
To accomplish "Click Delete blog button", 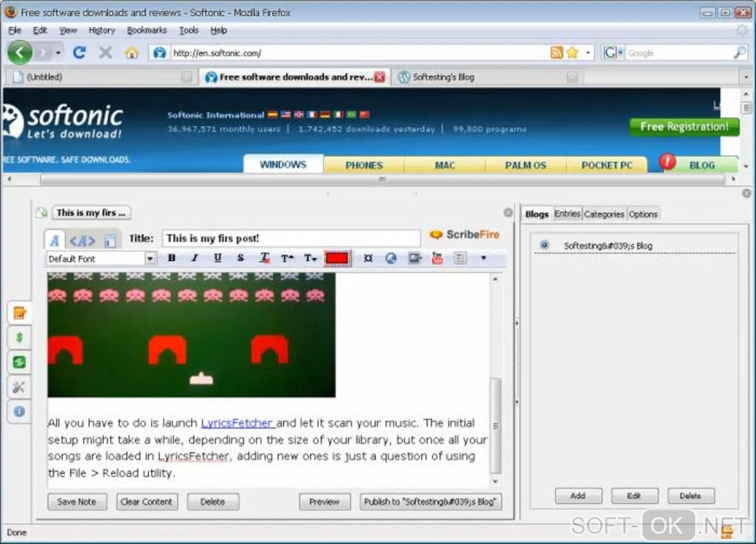I will pyautogui.click(x=691, y=496).
